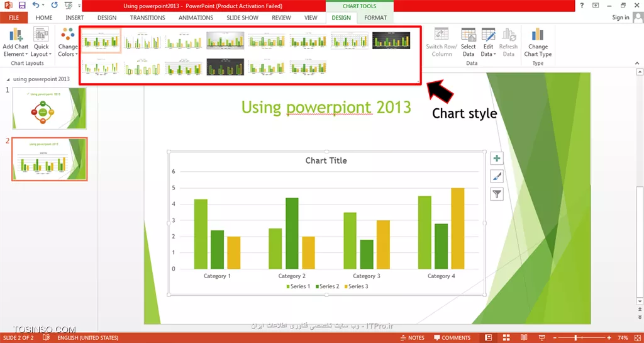Open Select Data dialog
The height and width of the screenshot is (343, 644).
(x=468, y=42)
